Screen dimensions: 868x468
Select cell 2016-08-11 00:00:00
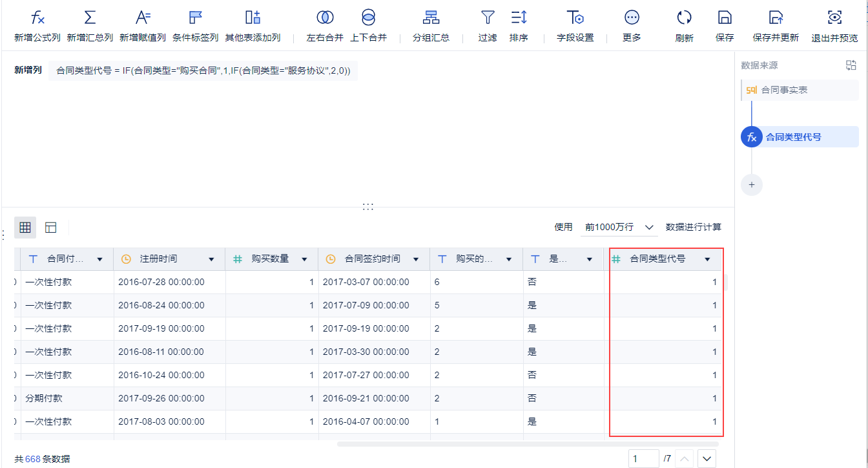pyautogui.click(x=170, y=352)
